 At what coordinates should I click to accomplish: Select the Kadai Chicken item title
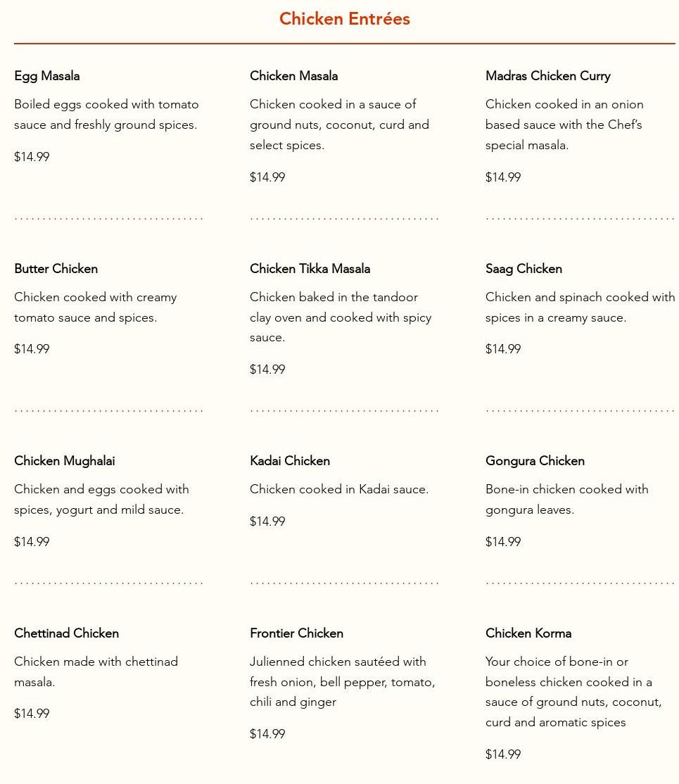coord(289,461)
